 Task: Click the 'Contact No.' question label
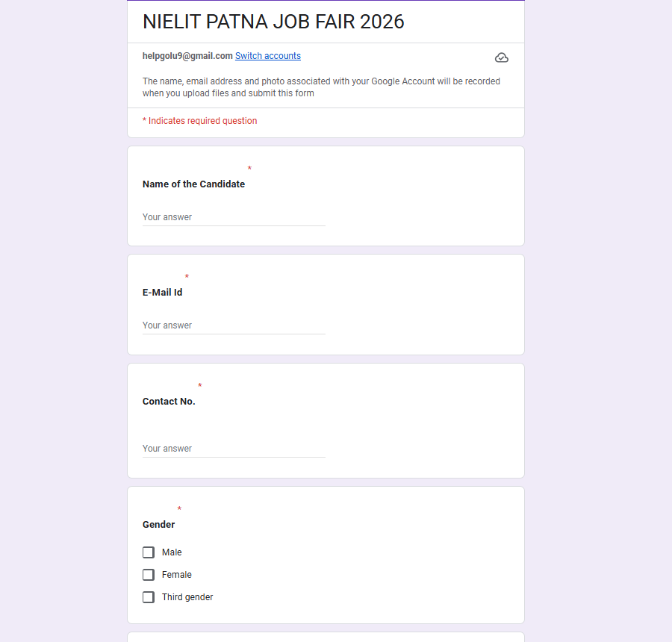tap(169, 402)
